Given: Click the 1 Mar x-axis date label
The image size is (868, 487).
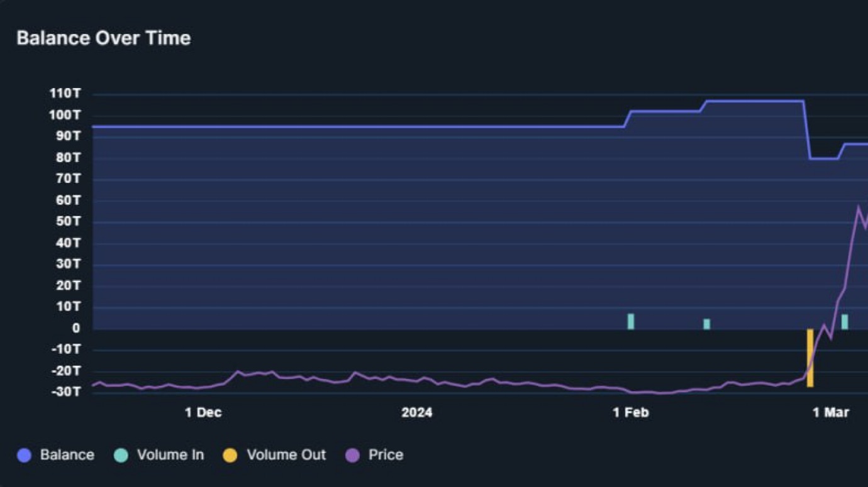Looking at the screenshot, I should click(831, 413).
